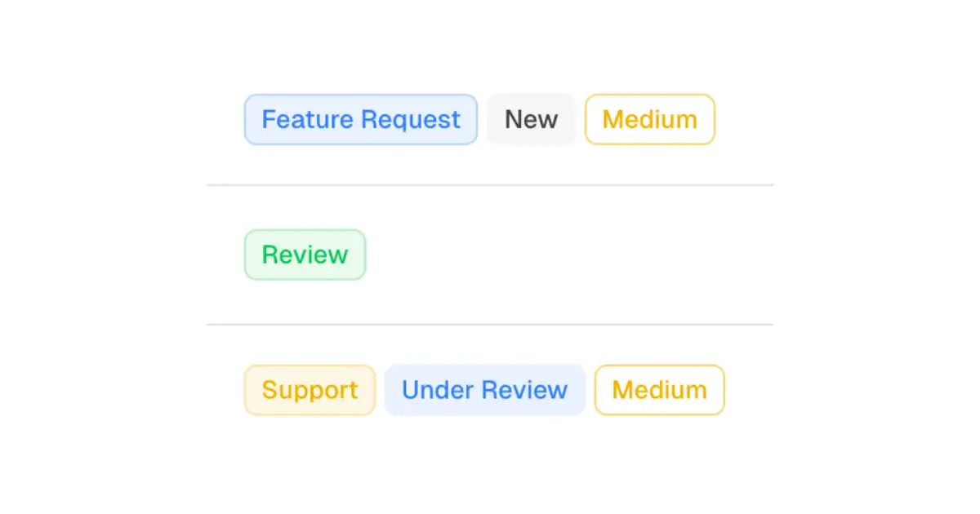The width and height of the screenshot is (980, 514).
Task: Click the Medium badge next to New
Action: pos(649,120)
